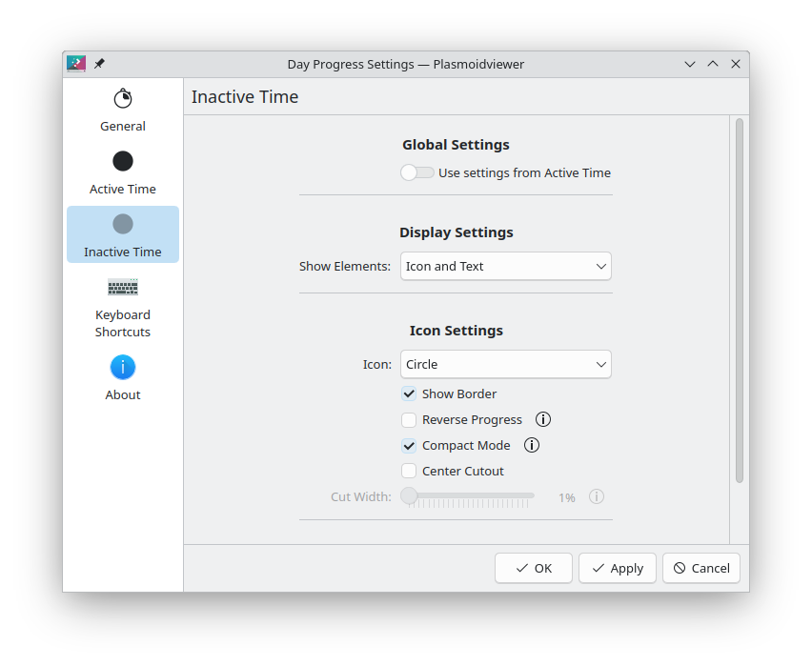This screenshot has height=666, width=812.
Task: Select the Inactive Time sidebar entry
Action: (x=123, y=234)
